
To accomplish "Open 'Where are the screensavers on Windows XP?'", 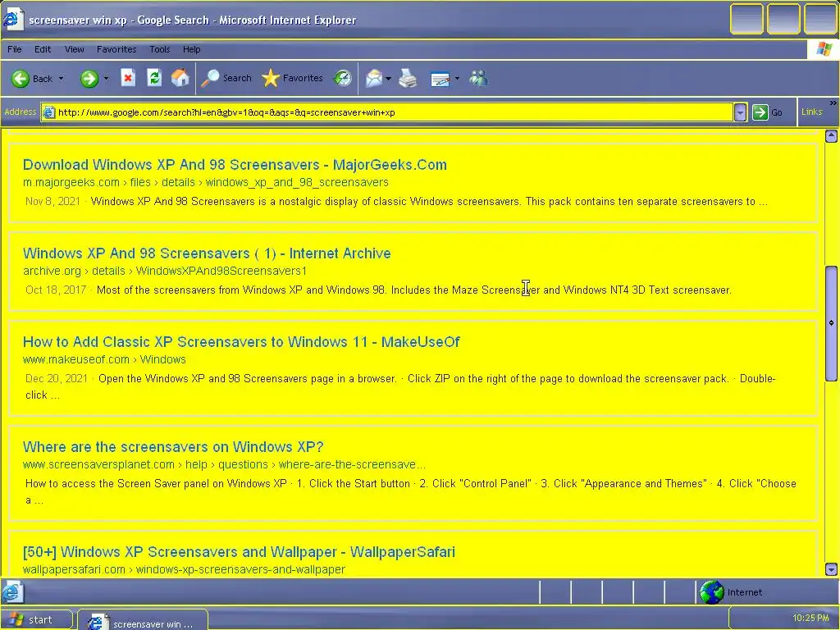I will click(x=173, y=446).
